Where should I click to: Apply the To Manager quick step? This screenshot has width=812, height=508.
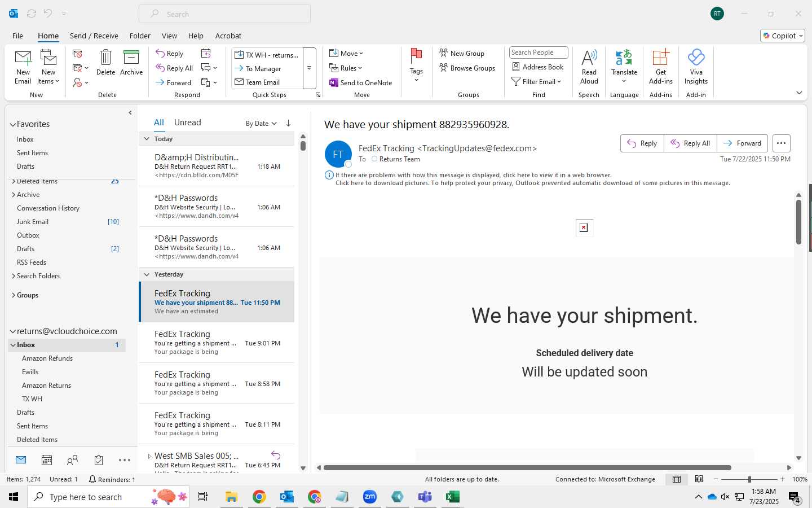click(x=267, y=69)
